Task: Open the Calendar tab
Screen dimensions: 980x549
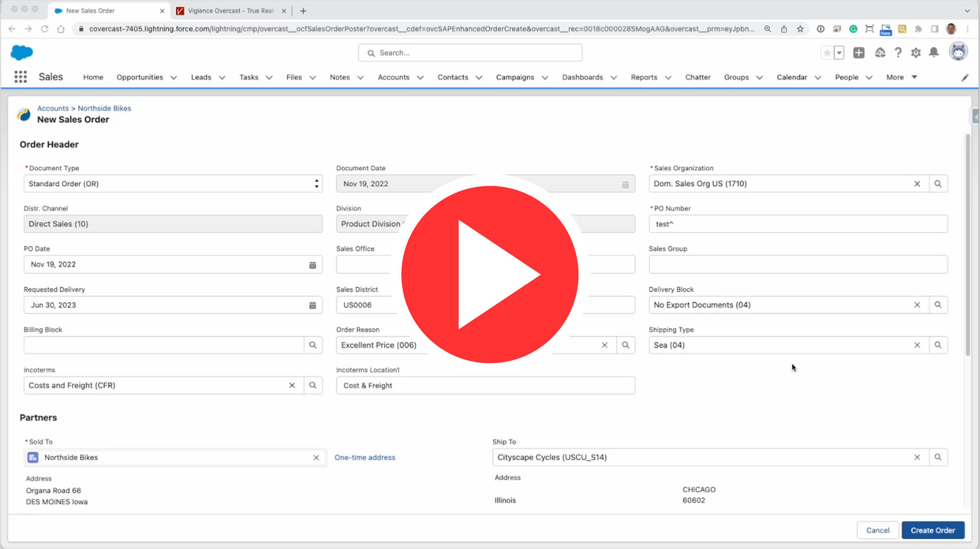Action: 792,77
